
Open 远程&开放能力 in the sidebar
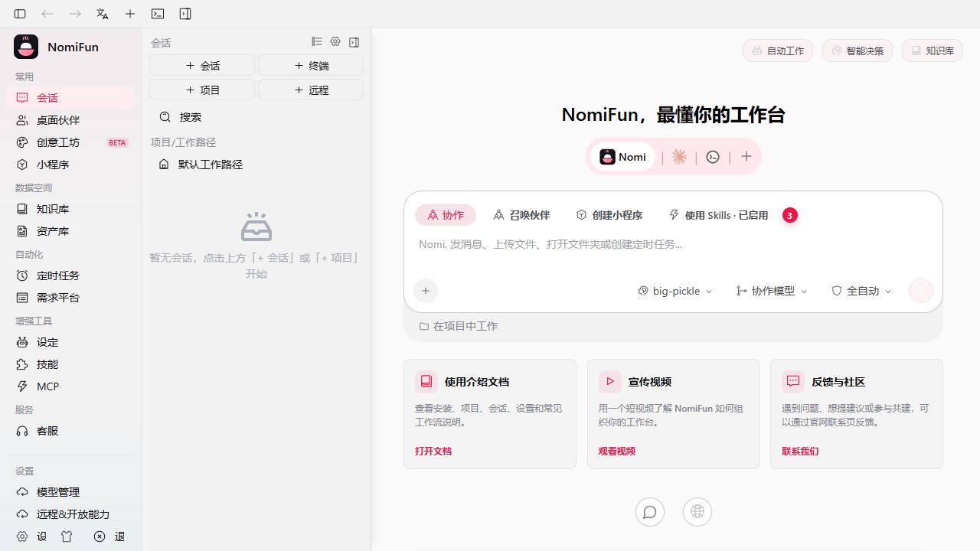pos(70,514)
